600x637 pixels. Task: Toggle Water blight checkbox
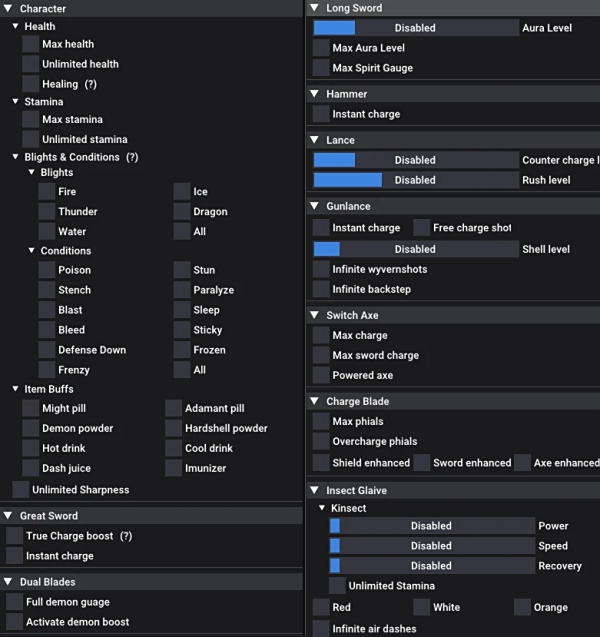[47, 231]
